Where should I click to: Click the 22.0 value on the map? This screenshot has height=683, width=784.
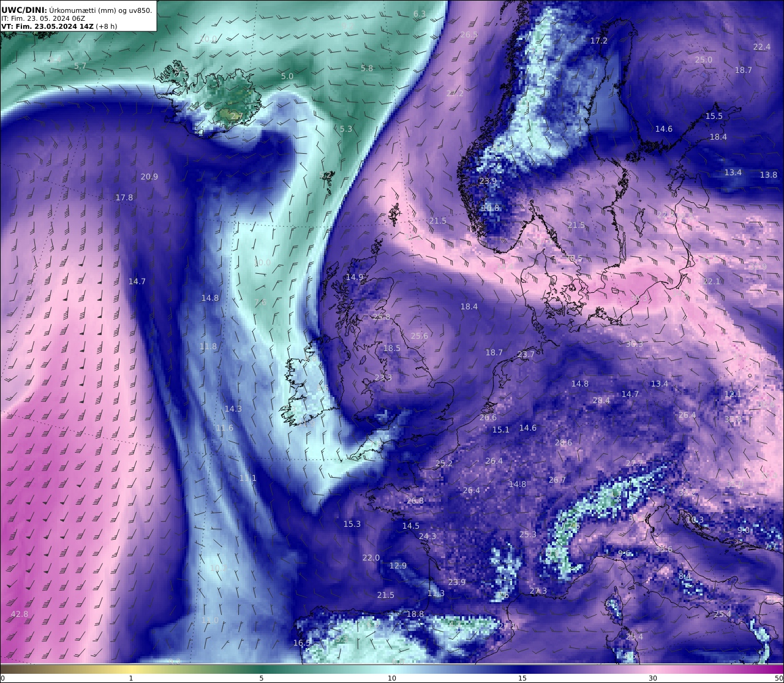pos(371,557)
